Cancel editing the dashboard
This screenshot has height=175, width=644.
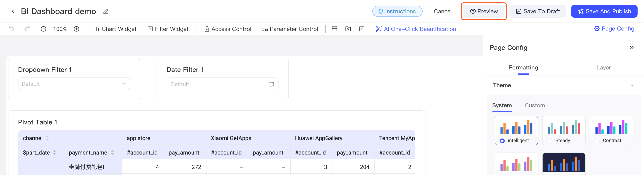point(443,11)
